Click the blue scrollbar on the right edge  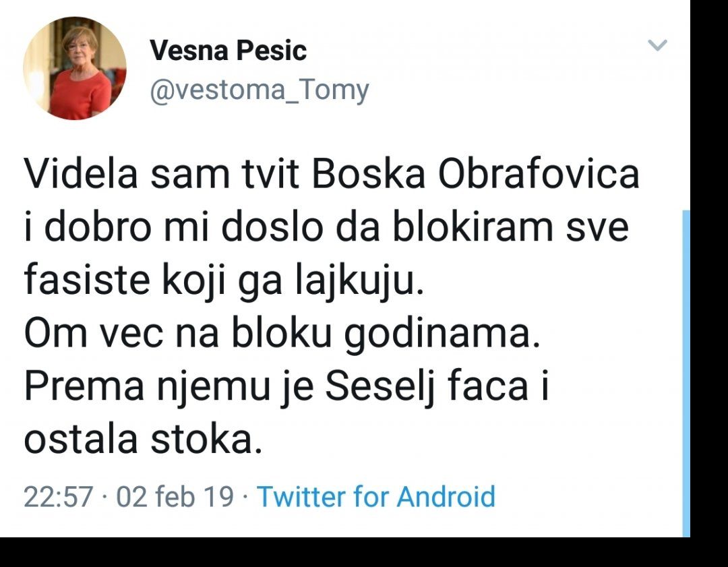coord(686,371)
